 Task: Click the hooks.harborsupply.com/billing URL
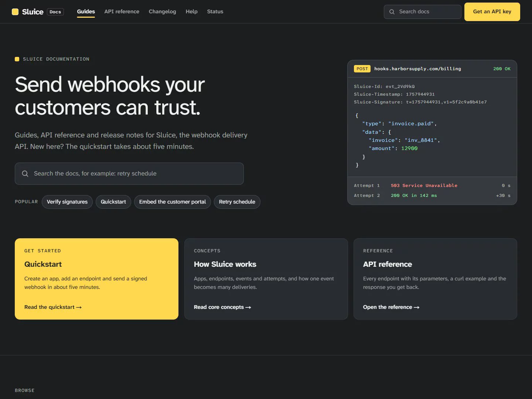[417, 69]
